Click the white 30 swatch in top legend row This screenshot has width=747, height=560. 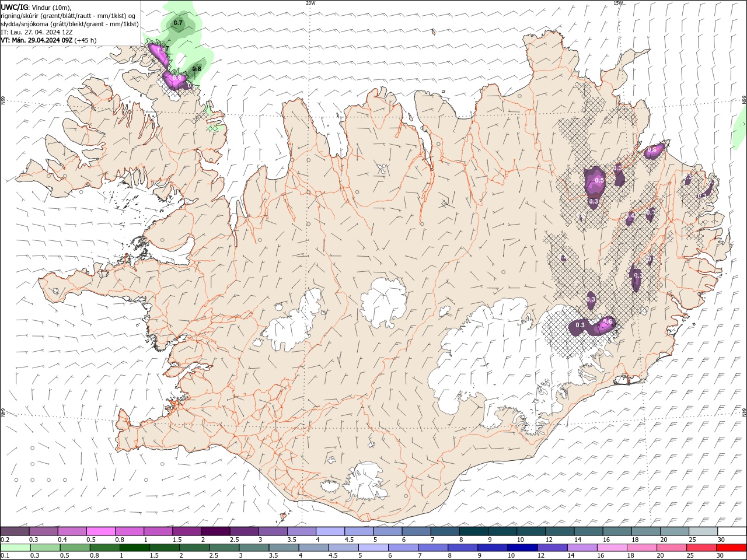coord(732,531)
